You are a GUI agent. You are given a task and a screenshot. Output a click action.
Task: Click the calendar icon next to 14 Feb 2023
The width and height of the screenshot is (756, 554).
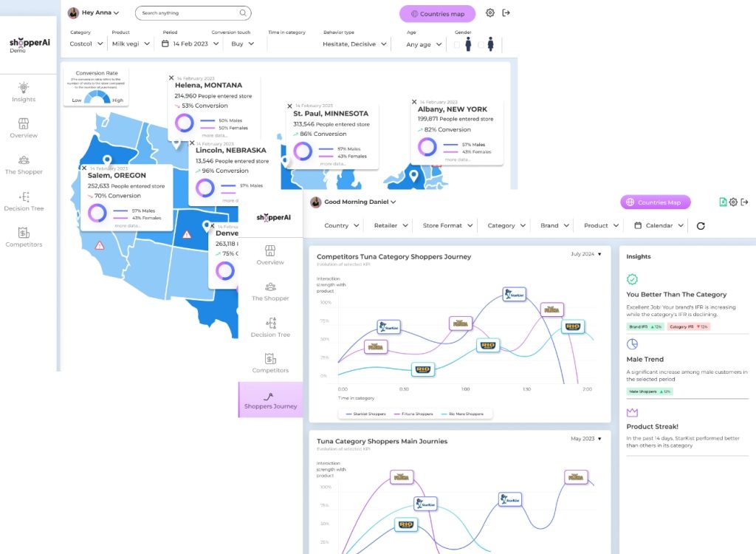(165, 44)
